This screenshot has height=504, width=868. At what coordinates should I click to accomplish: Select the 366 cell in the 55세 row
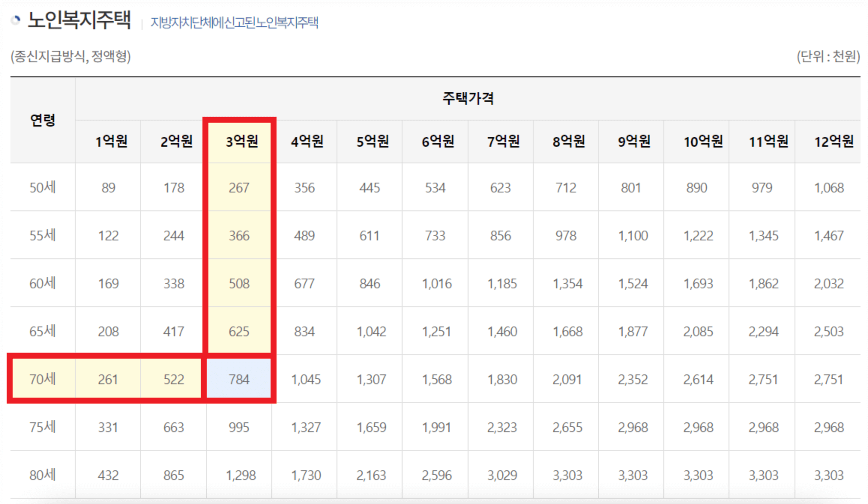pyautogui.click(x=239, y=236)
